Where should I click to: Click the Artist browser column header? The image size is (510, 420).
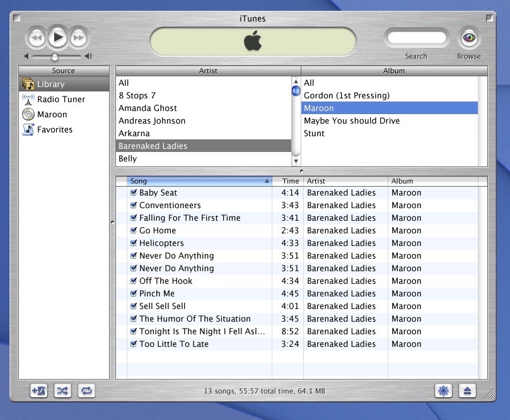point(208,71)
